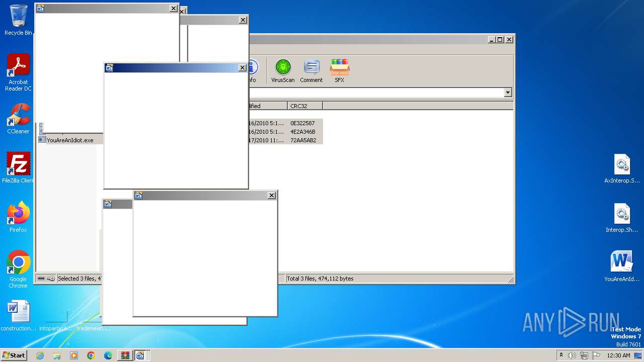Image resolution: width=644 pixels, height=362 pixels.
Task: Select the AxInterop.S... file on desktop
Action: [622, 169]
